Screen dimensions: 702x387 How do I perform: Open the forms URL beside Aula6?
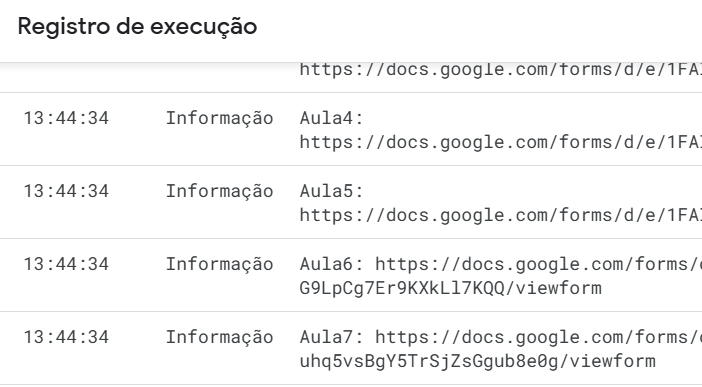[x=539, y=264]
